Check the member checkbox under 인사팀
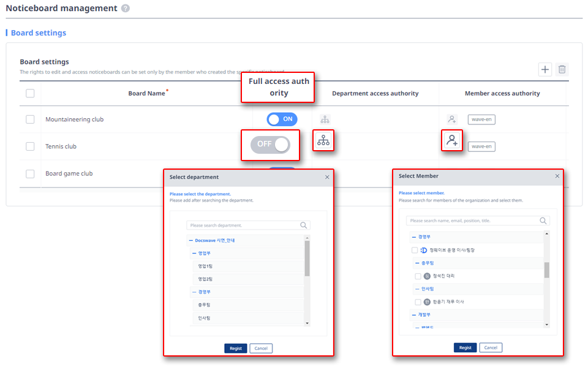 click(418, 301)
